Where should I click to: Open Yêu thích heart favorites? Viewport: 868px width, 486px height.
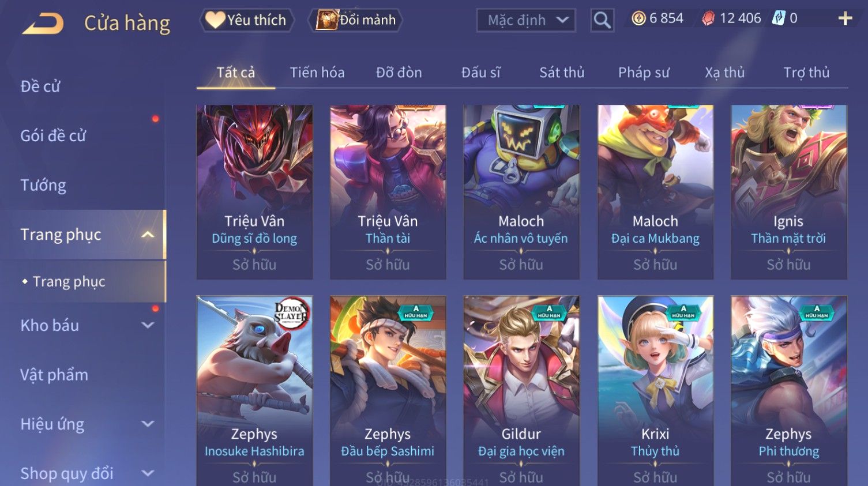(247, 20)
